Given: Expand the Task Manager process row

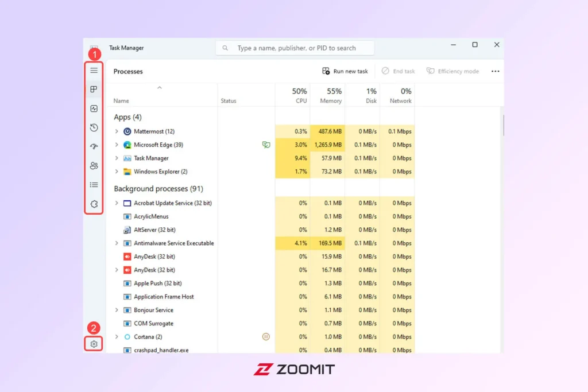Looking at the screenshot, I should [x=116, y=158].
